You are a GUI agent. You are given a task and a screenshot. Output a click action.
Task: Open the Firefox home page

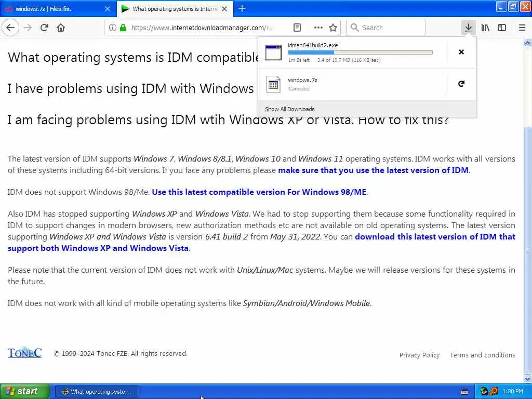point(61,28)
